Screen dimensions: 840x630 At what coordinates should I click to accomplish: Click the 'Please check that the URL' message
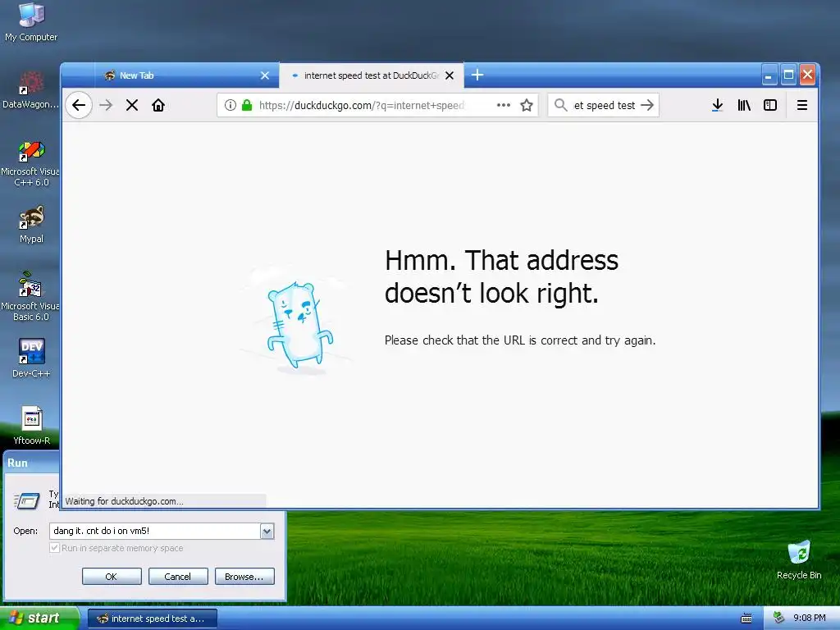(520, 340)
